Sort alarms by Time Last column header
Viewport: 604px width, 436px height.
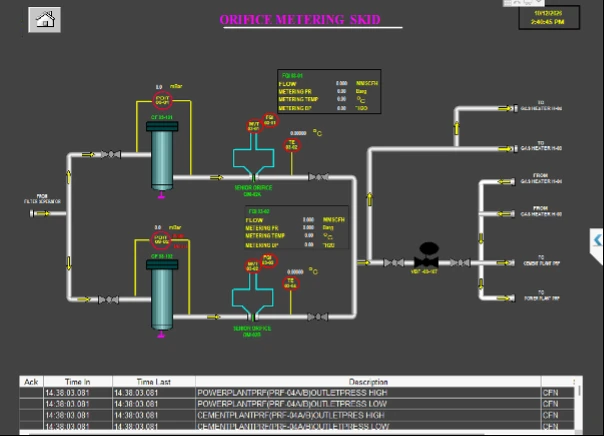coord(153,381)
